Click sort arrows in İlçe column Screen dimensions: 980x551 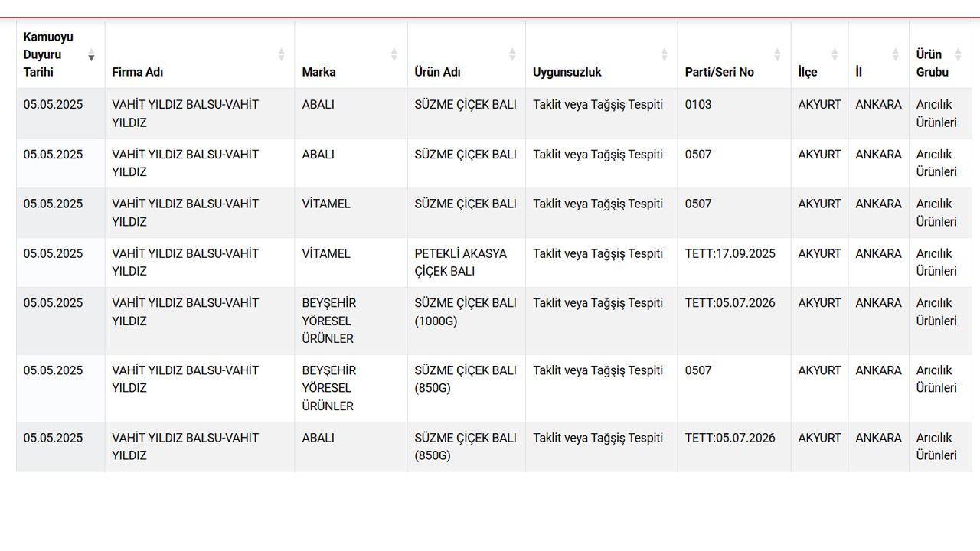[x=835, y=54]
